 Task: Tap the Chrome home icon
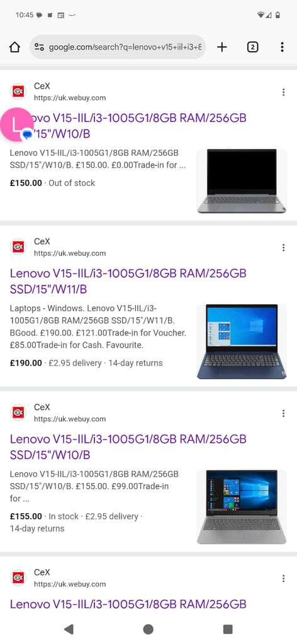point(14,47)
